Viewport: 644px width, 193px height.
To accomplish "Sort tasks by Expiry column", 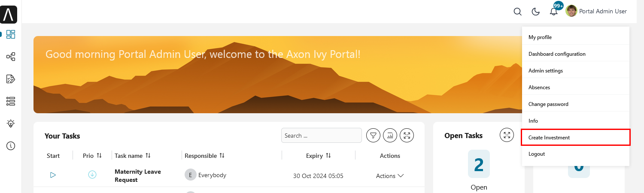I will (x=328, y=156).
